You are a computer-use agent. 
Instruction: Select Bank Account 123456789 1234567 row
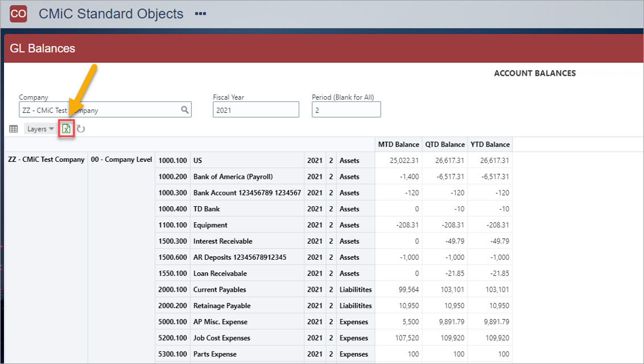click(x=247, y=193)
